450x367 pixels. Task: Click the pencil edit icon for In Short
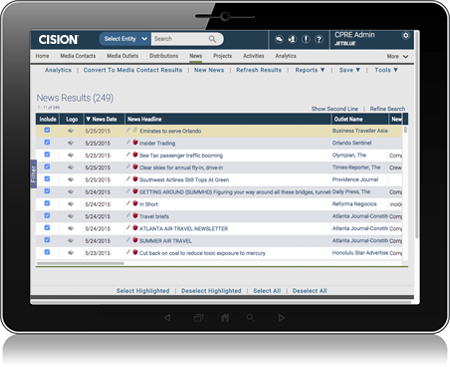pos(128,204)
